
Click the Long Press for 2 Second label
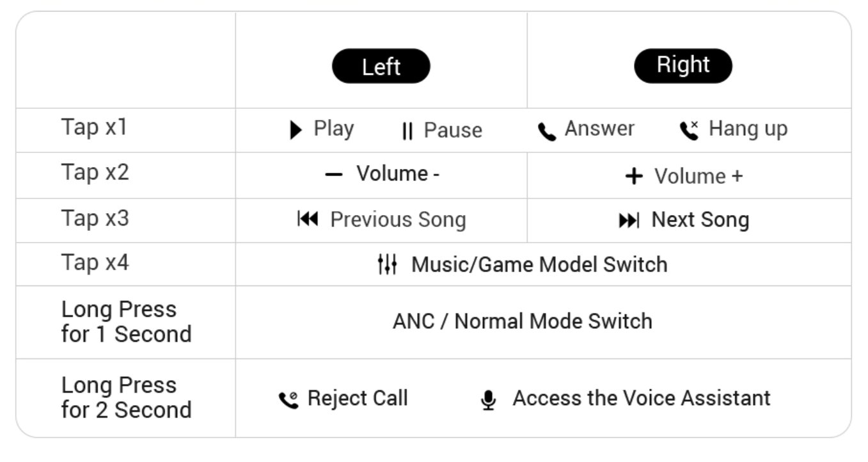(127, 397)
